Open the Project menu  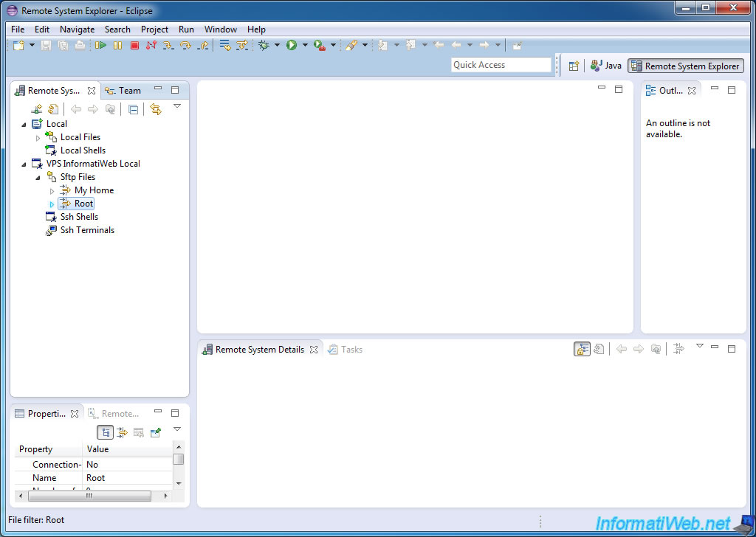[155, 30]
